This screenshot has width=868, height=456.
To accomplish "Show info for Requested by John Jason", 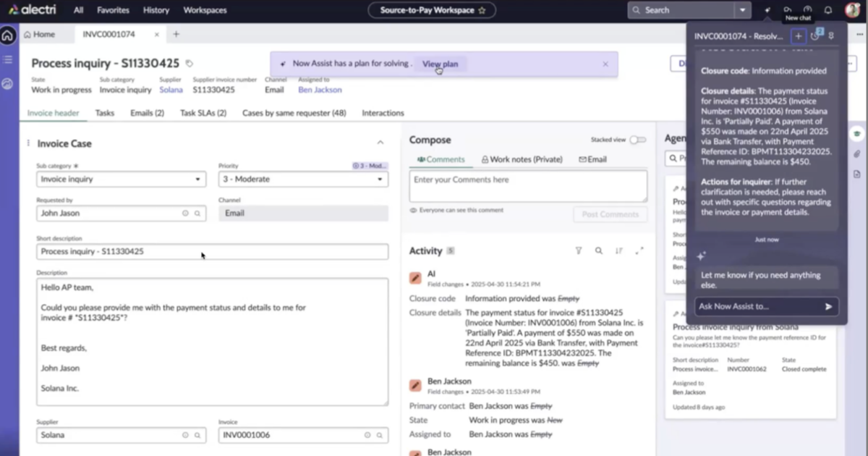I will [x=185, y=214].
